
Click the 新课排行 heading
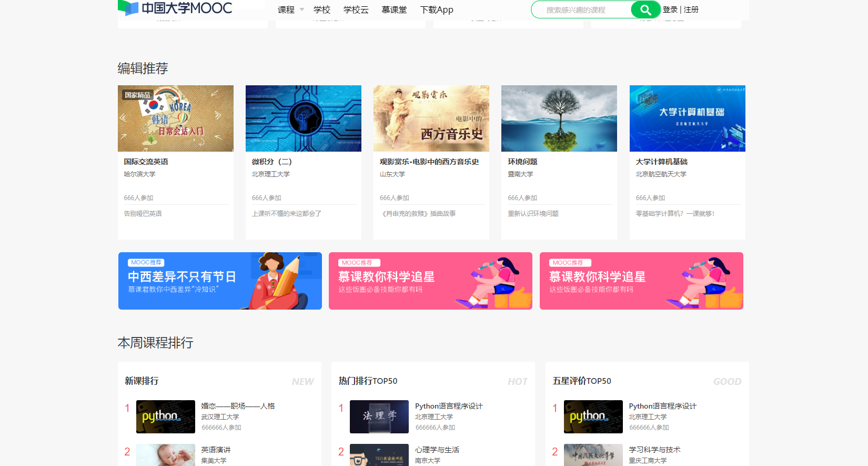pyautogui.click(x=142, y=381)
